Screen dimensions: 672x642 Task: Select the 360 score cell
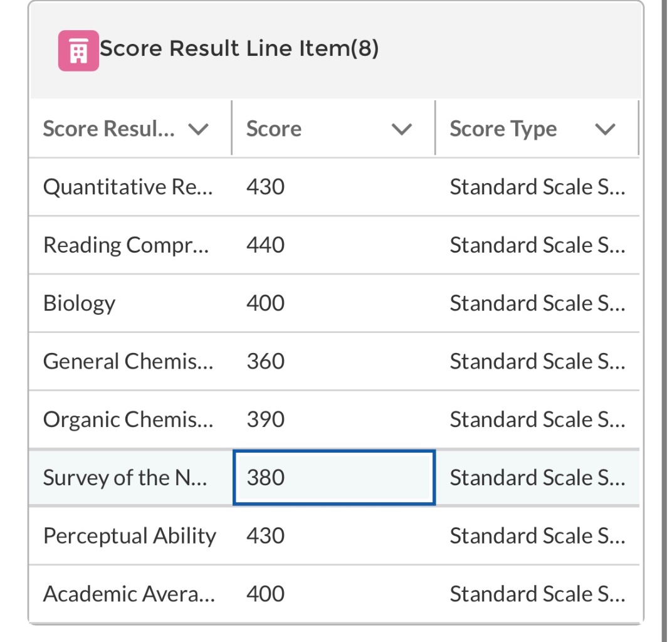(334, 361)
